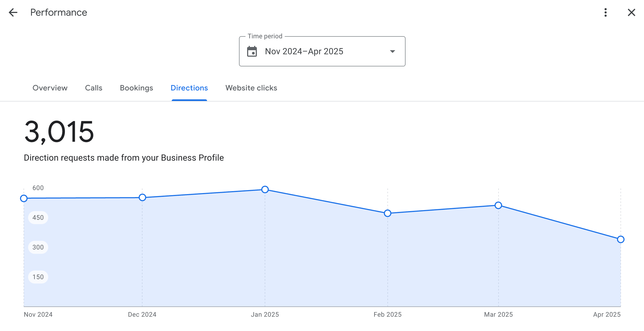The height and width of the screenshot is (331, 644).
Task: Select the Jan 2025 peak data point
Action: point(265,190)
